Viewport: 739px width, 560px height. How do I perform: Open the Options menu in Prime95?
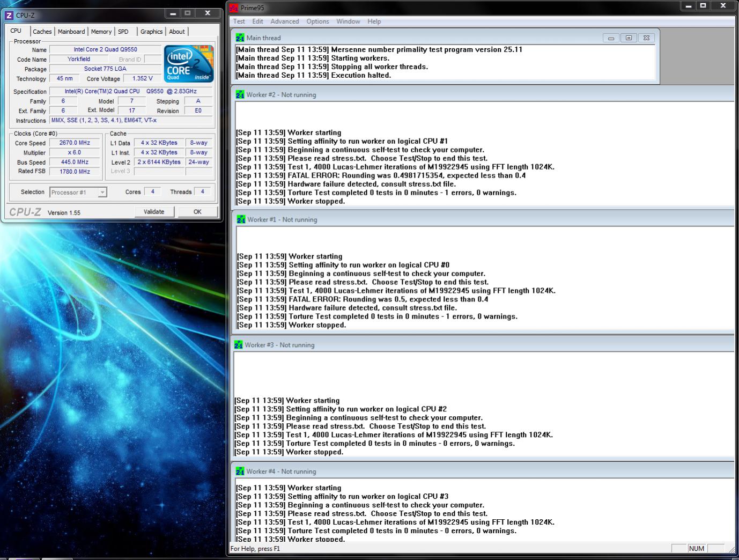[x=317, y=21]
